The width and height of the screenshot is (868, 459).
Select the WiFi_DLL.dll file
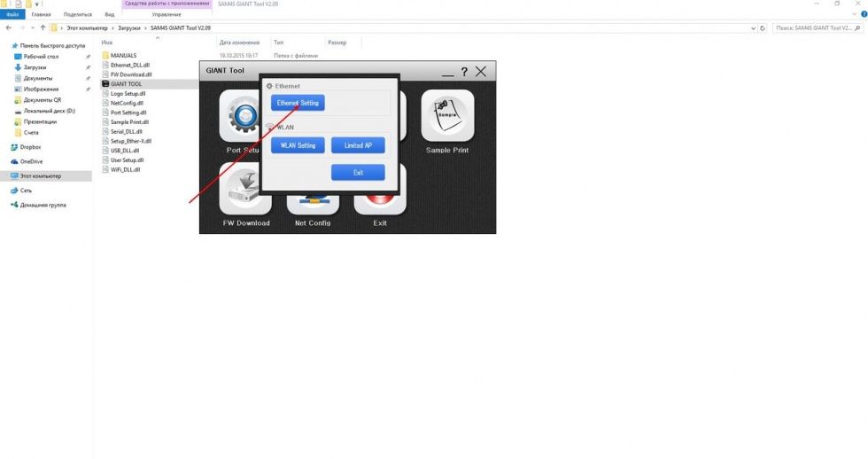[125, 169]
